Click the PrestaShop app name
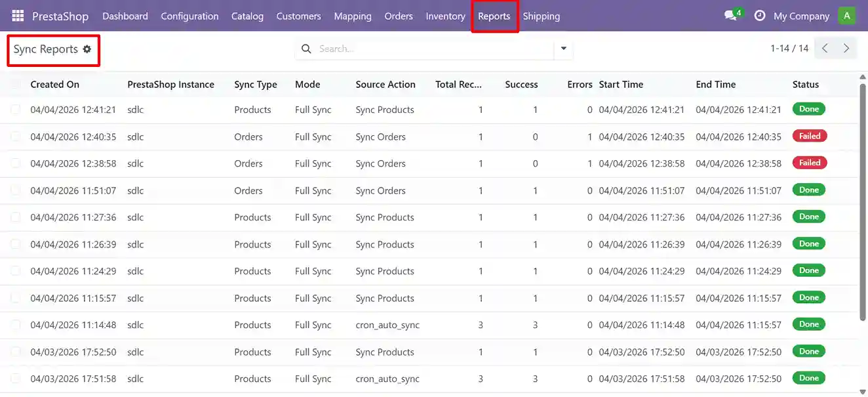 [x=60, y=16]
